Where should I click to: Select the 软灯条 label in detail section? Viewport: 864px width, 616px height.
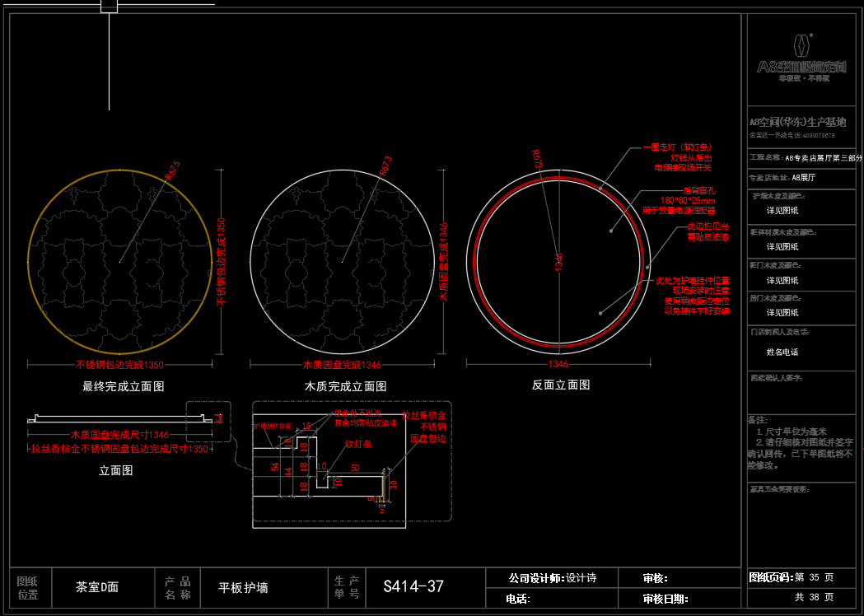[358, 443]
